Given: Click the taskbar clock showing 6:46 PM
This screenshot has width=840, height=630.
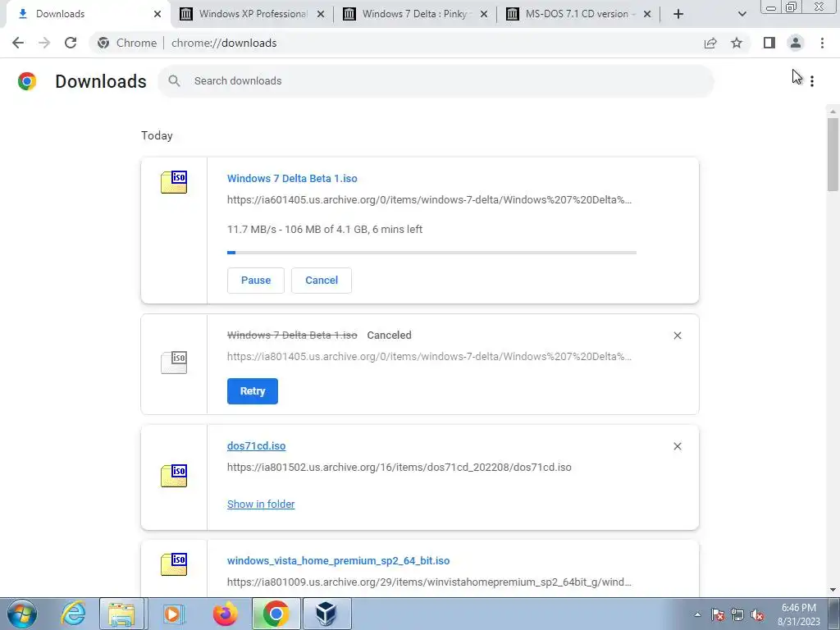Looking at the screenshot, I should click(799, 614).
